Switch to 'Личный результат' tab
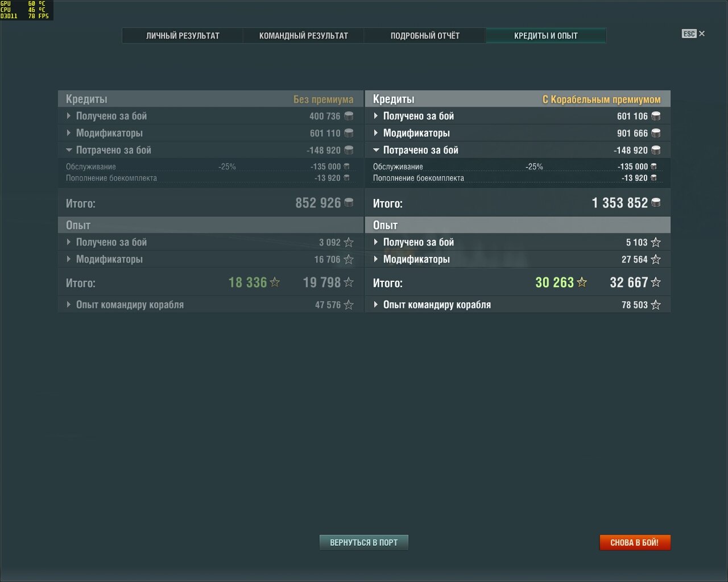Screen dimensions: 728x582 click(183, 35)
